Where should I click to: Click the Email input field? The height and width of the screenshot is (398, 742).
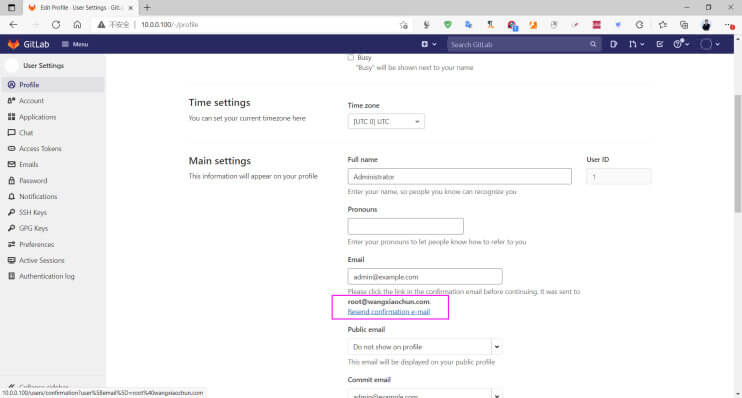(x=425, y=276)
